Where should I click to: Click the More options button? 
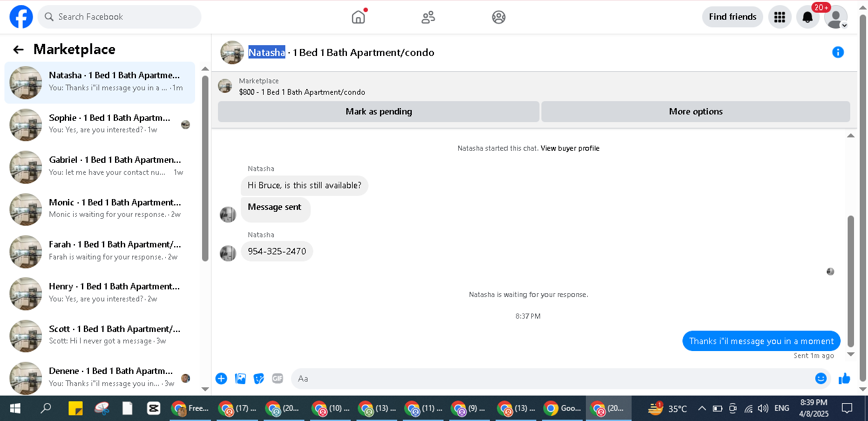click(x=696, y=111)
